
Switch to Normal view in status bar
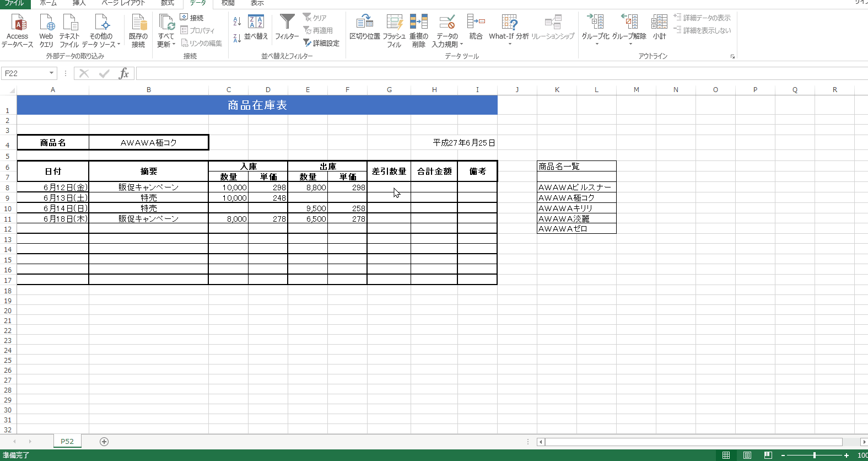(x=726, y=455)
